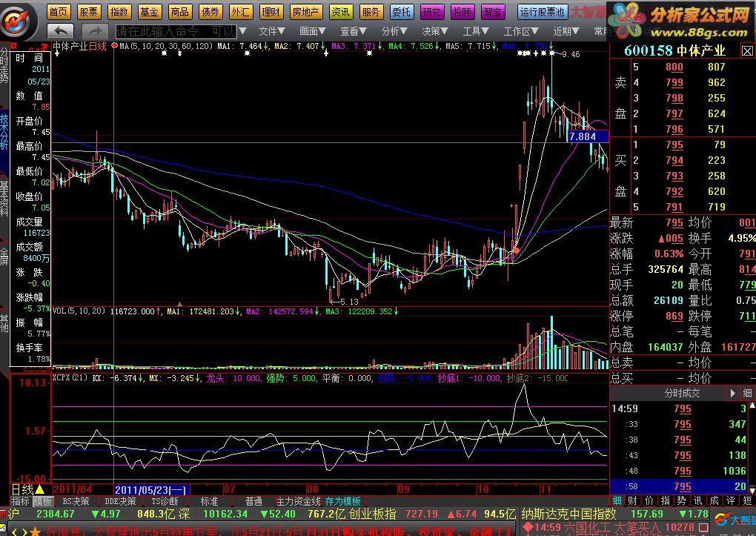Select the DDE决策 template tab
This screenshot has height=536, width=756.
(120, 502)
